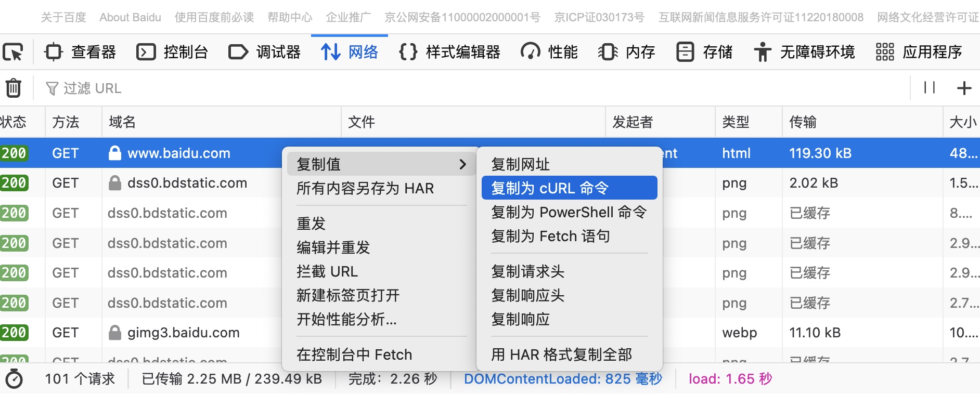The width and height of the screenshot is (980, 394).
Task: Open the 无障碍环境 accessibility tab
Action: [804, 52]
